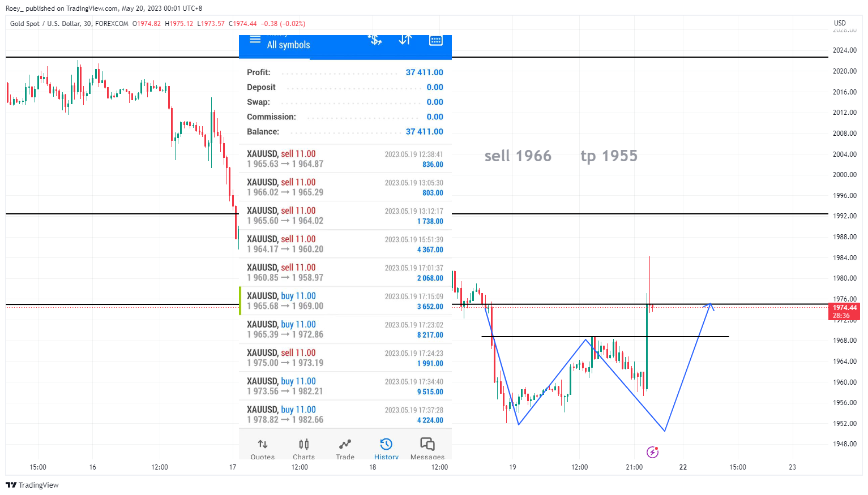The height and width of the screenshot is (495, 868).
Task: Open the calendar date-range icon
Action: pos(435,40)
